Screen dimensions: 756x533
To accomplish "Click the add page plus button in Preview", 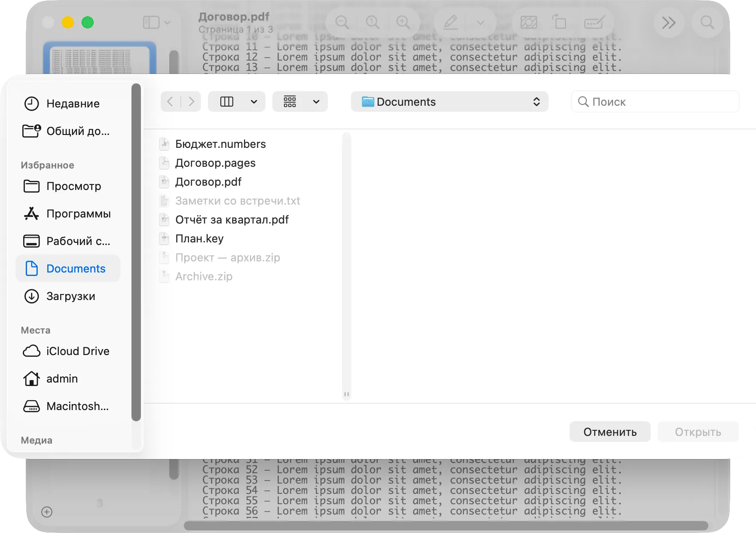I will point(47,512).
